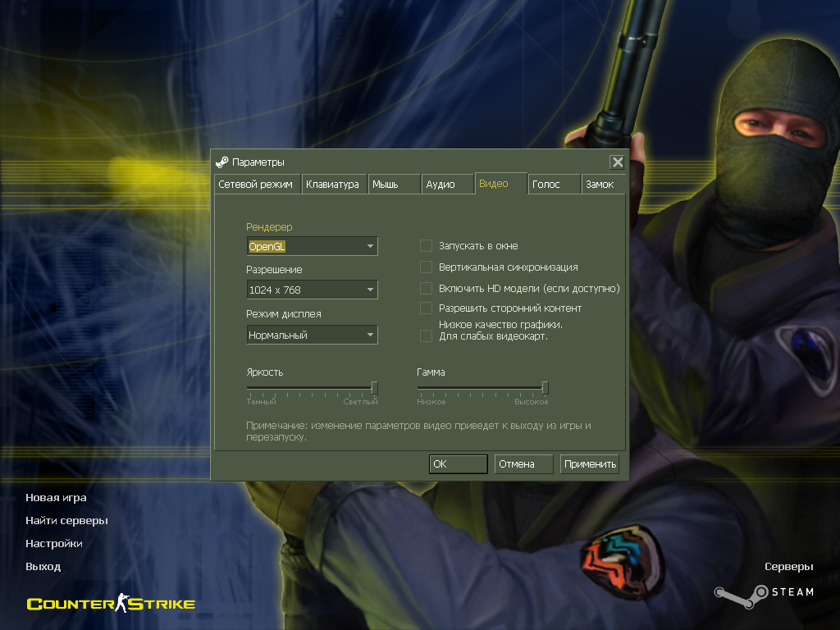This screenshot has height=630, width=840.
Task: Open the Режим дисплея dropdown
Action: tap(313, 335)
